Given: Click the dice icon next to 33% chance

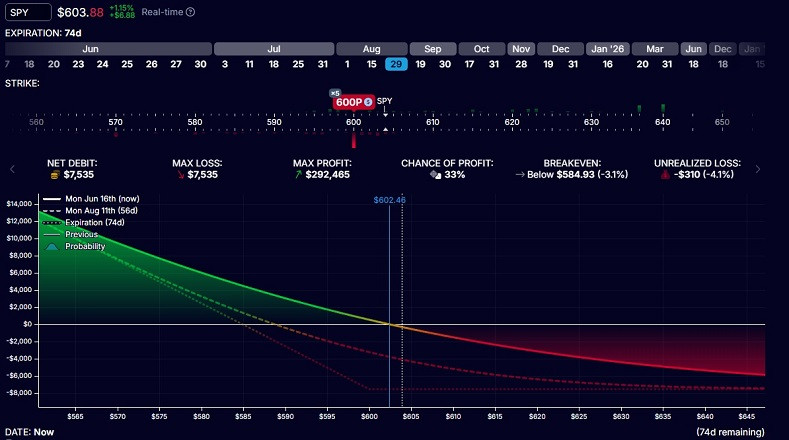Looking at the screenshot, I should (x=436, y=175).
